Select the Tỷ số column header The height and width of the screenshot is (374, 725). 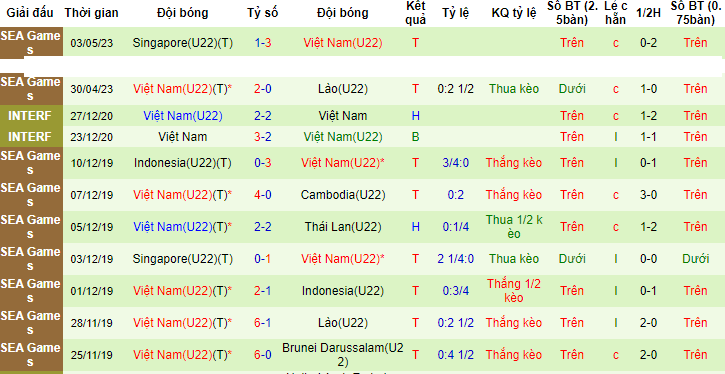(262, 13)
